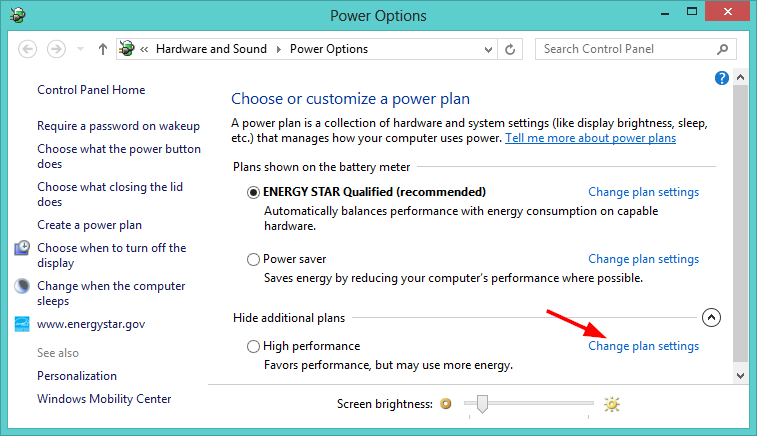This screenshot has height=436, width=757.
Task: Open Change plan settings for High performance
Action: pos(643,346)
